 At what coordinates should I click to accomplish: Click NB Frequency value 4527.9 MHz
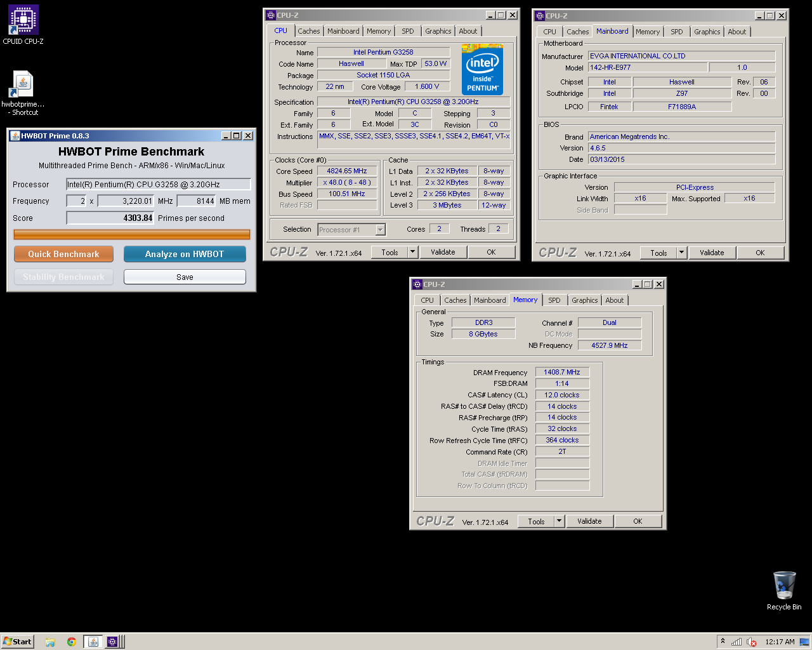coord(610,345)
